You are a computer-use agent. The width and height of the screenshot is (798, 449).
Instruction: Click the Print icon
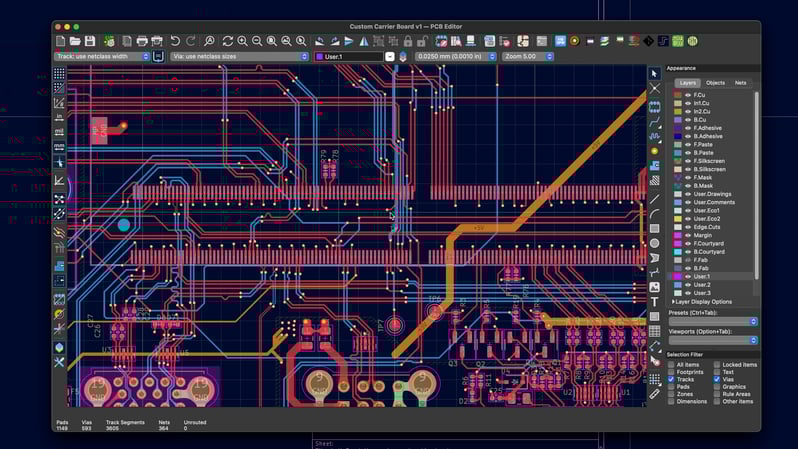[x=142, y=41]
